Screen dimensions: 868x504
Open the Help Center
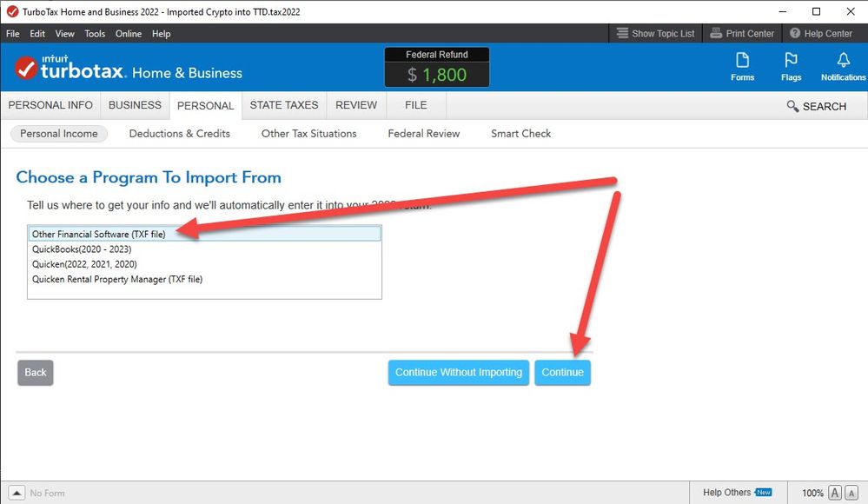(x=820, y=34)
